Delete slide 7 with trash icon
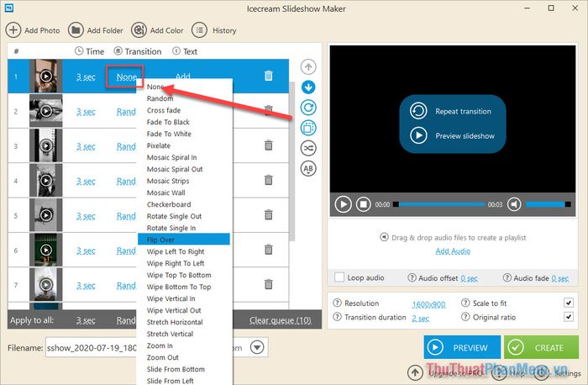This screenshot has width=588, height=385. coord(269,284)
